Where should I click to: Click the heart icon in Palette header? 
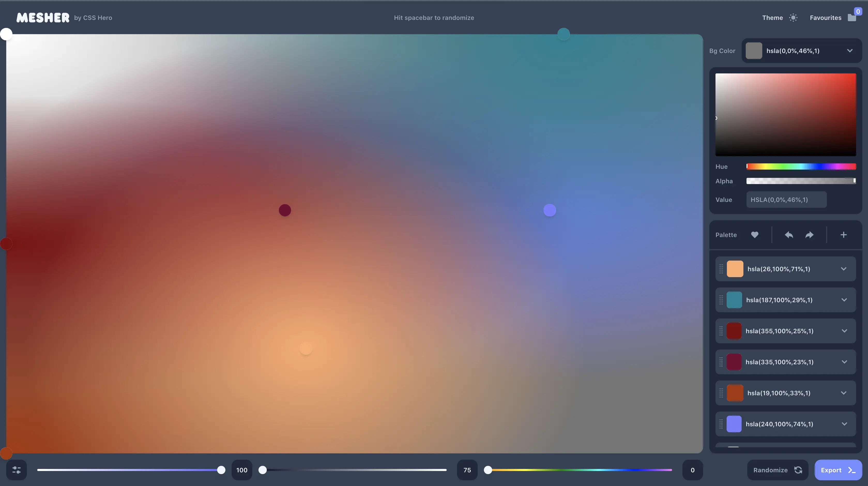755,235
